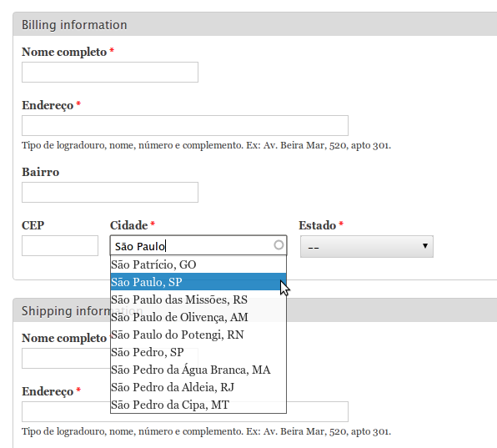Choose São Paulo de Olivença, AM

(x=198, y=317)
